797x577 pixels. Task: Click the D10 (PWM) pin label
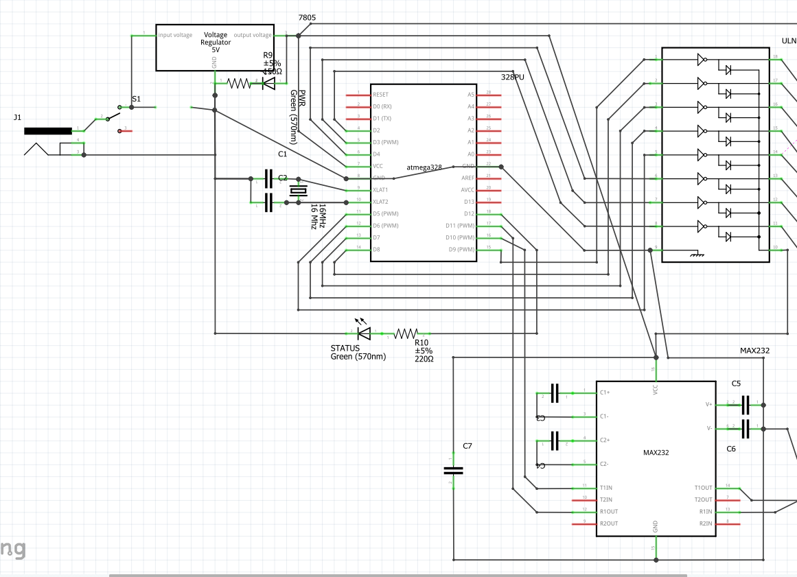[460, 237]
